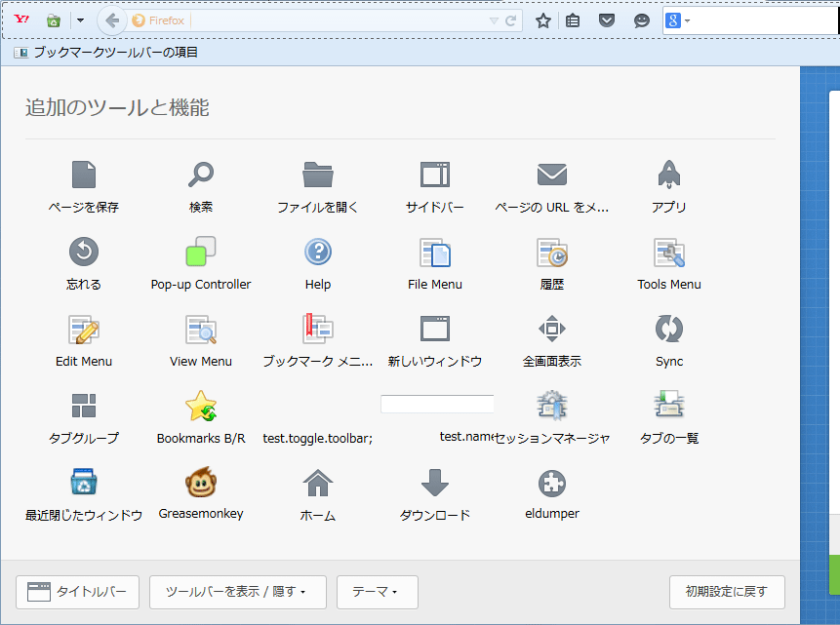Open the Bookmarks list icon in toolbar
Viewport: 840px width, 625px height.
(x=573, y=20)
